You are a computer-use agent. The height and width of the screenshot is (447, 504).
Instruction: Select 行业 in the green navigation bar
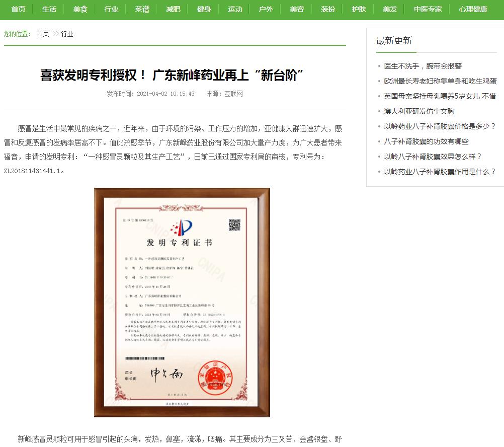click(x=111, y=10)
